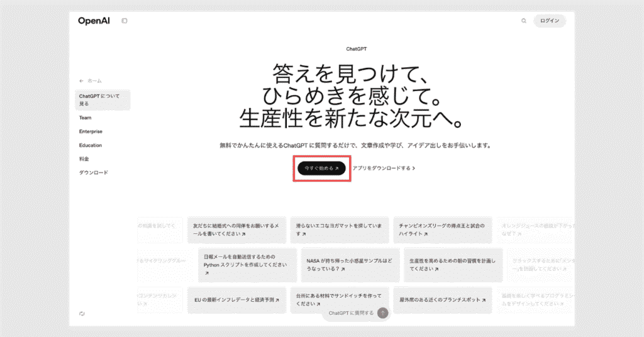Open the eco yoga mat prompt card
The width and height of the screenshot is (644, 337).
coord(340,230)
